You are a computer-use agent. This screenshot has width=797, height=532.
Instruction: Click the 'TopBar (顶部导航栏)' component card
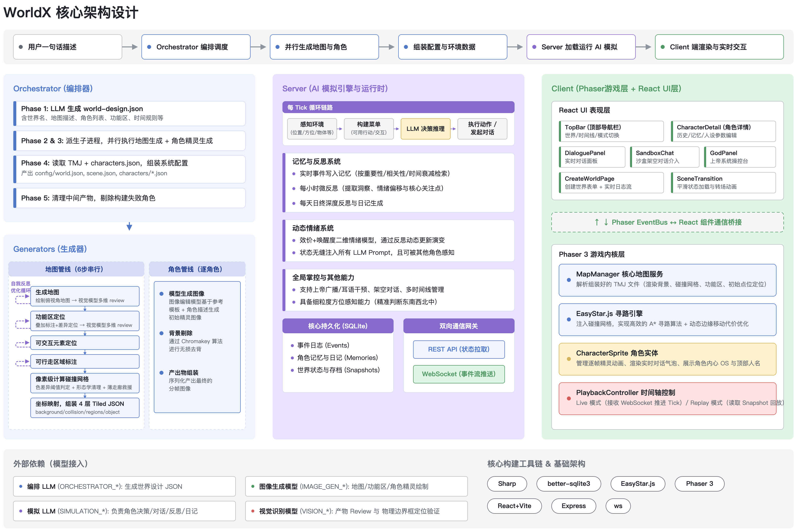(611, 131)
